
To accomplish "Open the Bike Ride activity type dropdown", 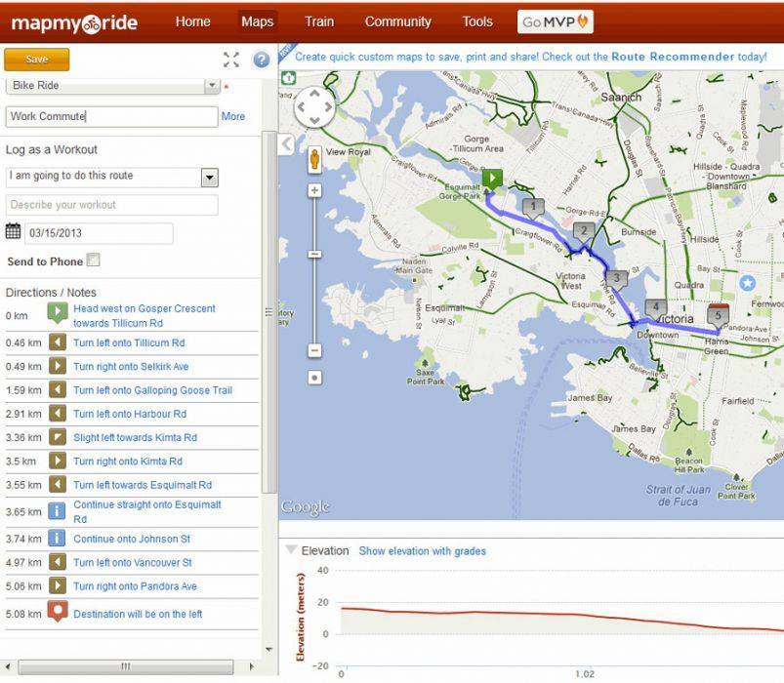I will pos(212,86).
